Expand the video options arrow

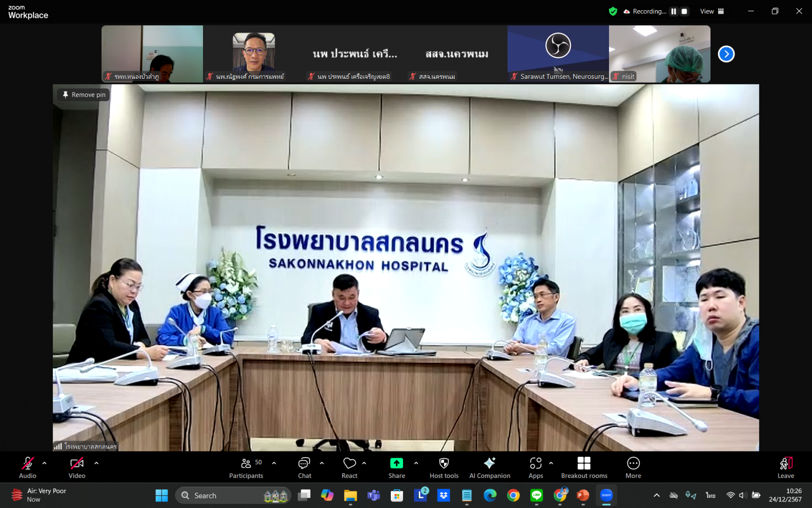tap(96, 463)
